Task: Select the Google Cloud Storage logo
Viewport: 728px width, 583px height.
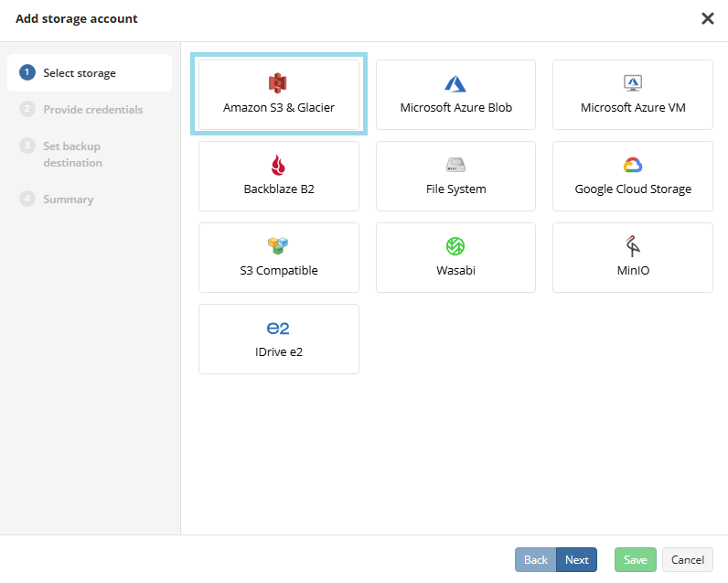Action: [633, 165]
